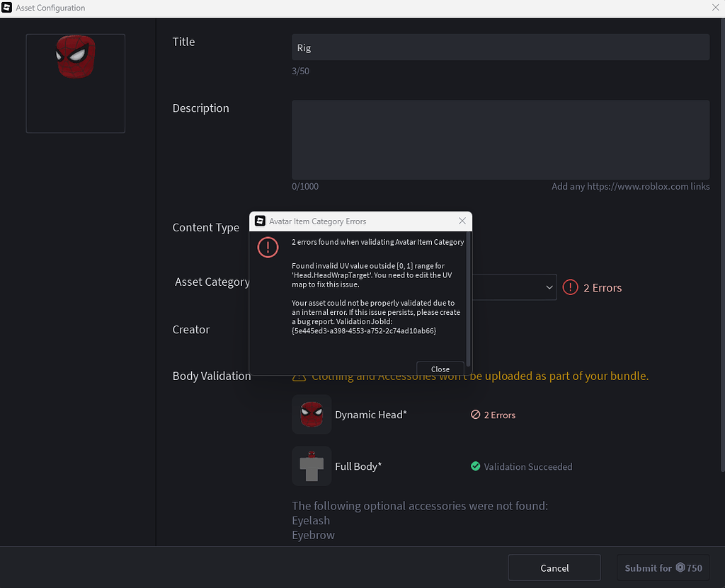Click the Full Body* label
This screenshot has width=725, height=588.
coord(358,466)
